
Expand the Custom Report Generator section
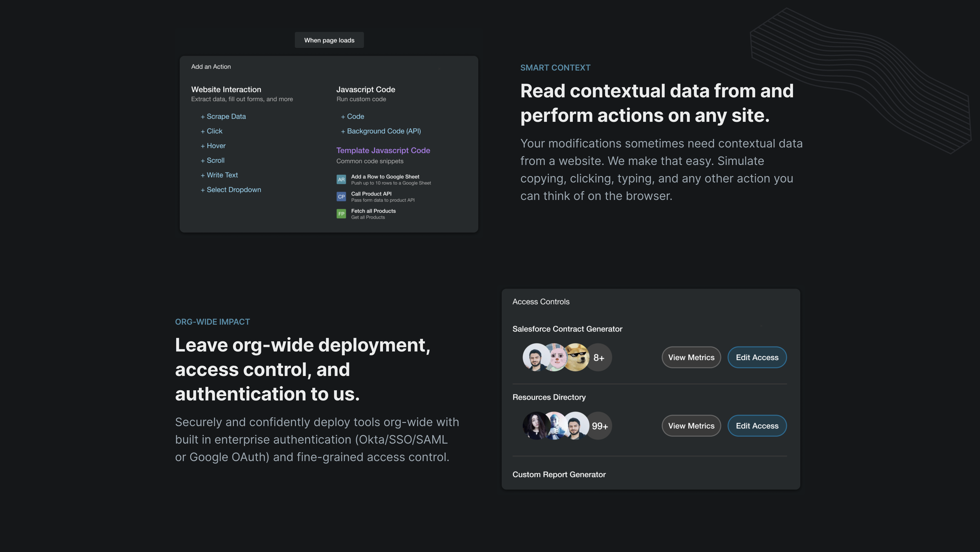[x=559, y=474]
